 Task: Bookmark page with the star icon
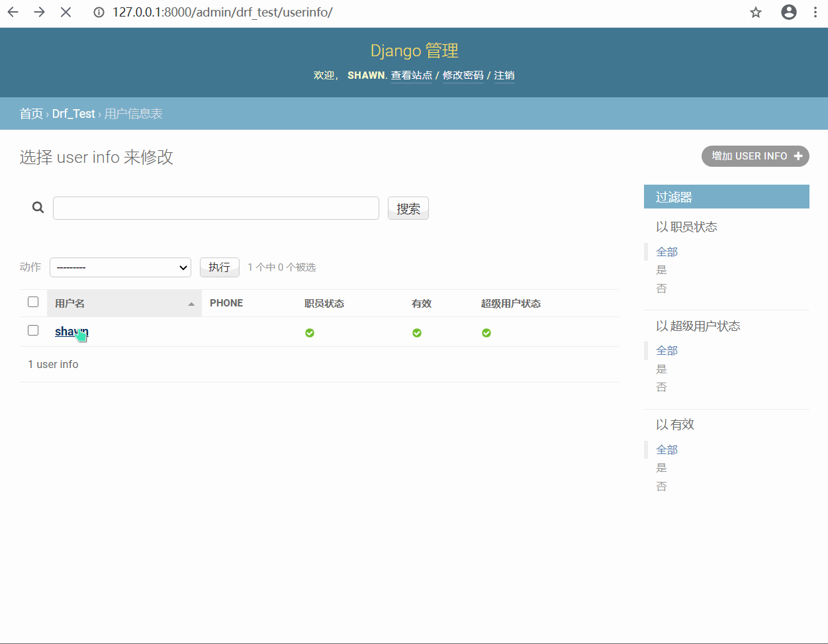[x=756, y=13]
